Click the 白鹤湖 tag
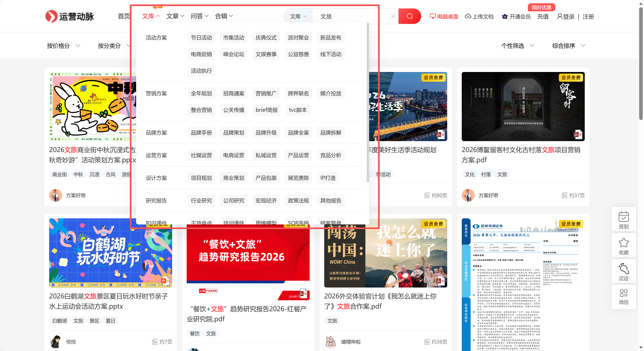The image size is (644, 351). pyautogui.click(x=59, y=321)
